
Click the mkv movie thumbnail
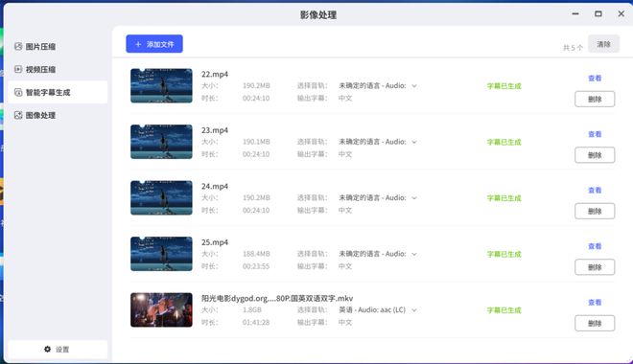pos(161,309)
